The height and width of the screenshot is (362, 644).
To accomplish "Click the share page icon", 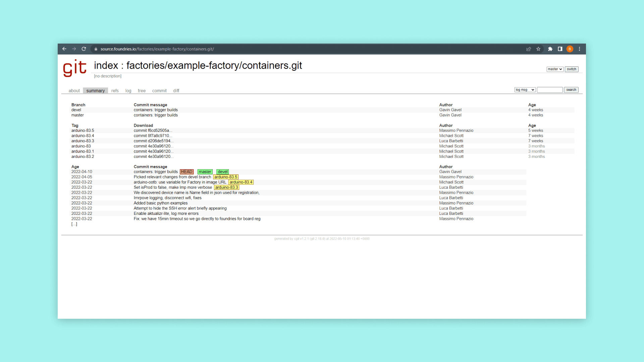I will [529, 49].
